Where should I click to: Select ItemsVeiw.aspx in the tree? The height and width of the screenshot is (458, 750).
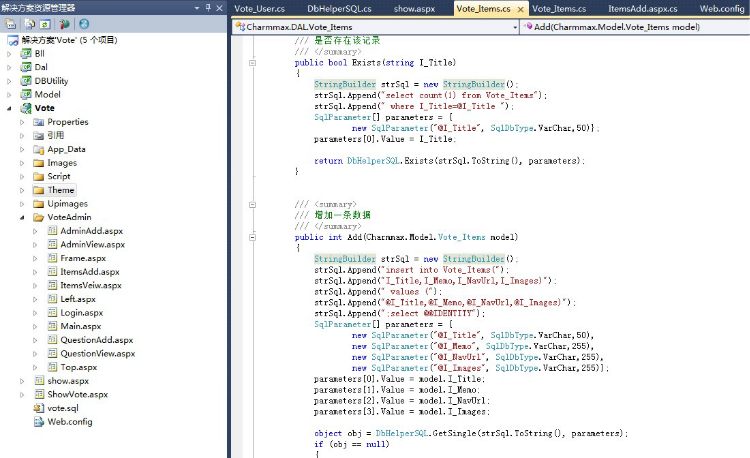91,285
